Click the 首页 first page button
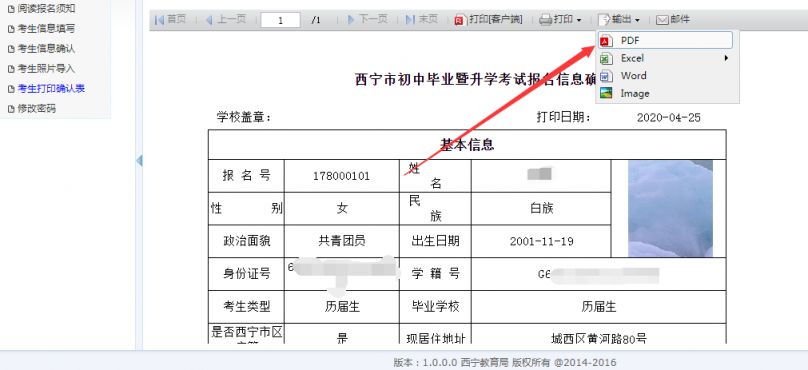The height and width of the screenshot is (370, 808). [x=171, y=20]
